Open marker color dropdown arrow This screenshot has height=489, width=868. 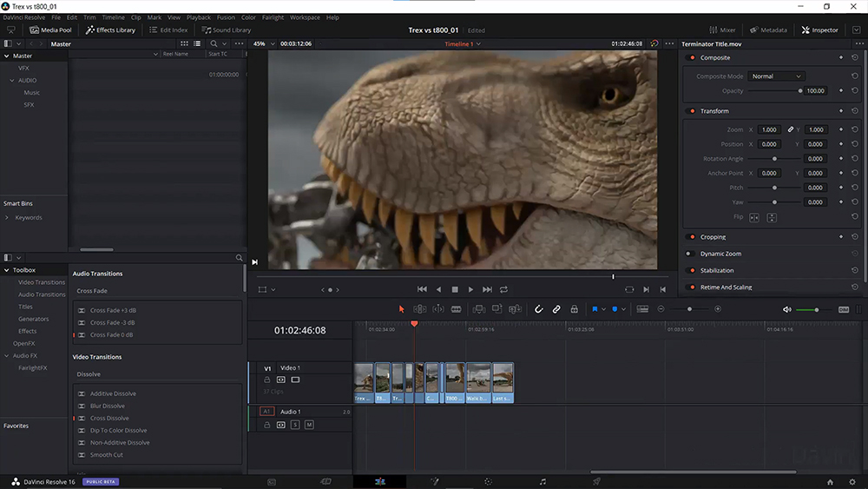[x=623, y=309]
